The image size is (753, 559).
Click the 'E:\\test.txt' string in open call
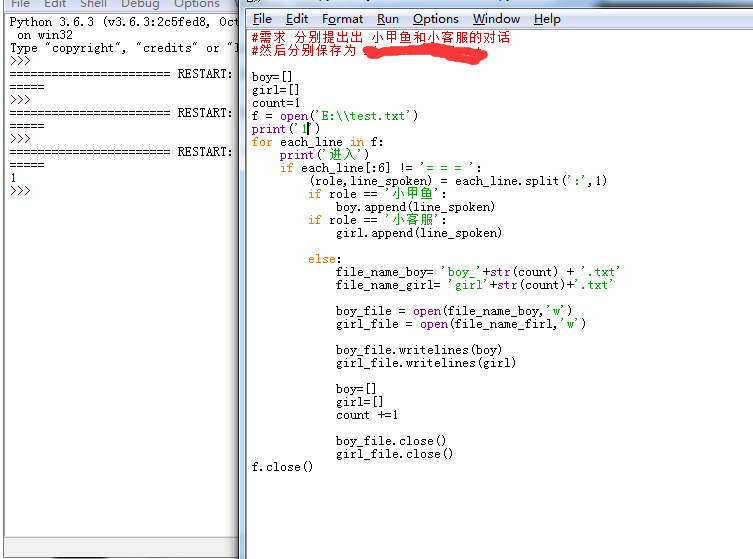pos(363,116)
